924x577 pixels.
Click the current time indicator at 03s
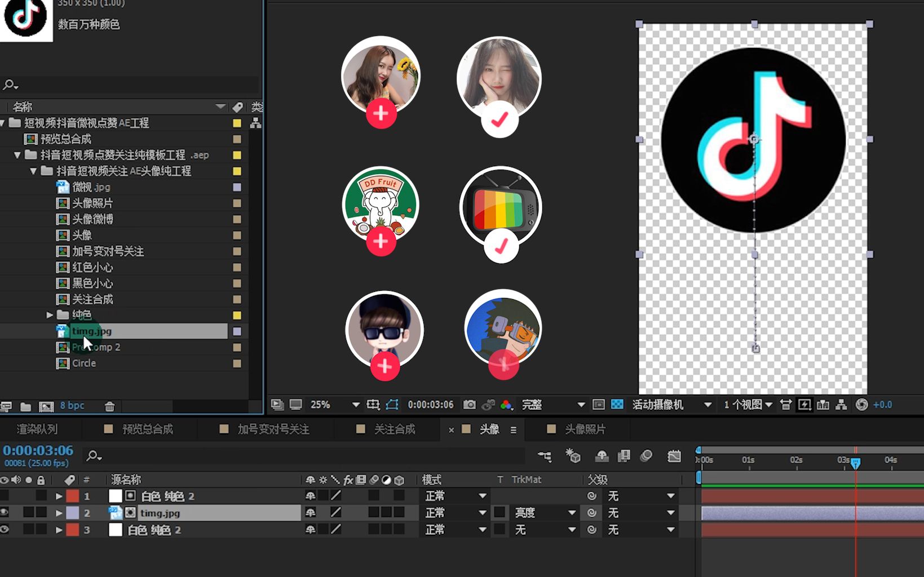pos(856,463)
